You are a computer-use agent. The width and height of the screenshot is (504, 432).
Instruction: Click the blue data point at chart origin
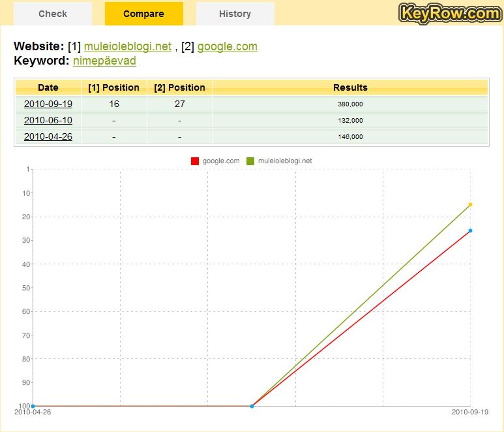click(x=33, y=406)
